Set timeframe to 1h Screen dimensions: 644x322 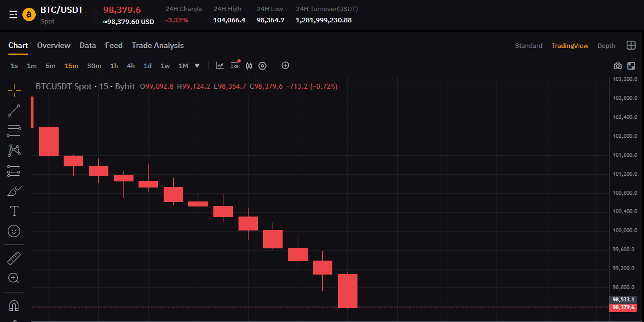[114, 66]
